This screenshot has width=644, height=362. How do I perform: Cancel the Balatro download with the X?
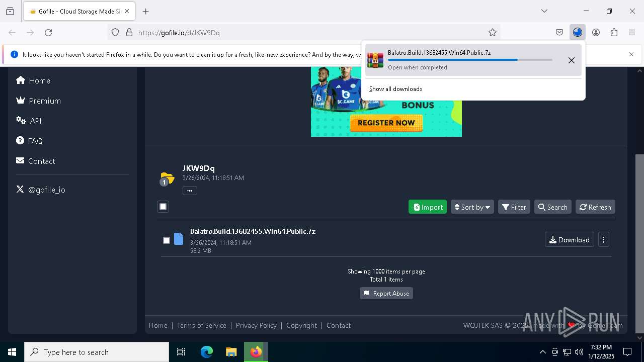pos(572,60)
